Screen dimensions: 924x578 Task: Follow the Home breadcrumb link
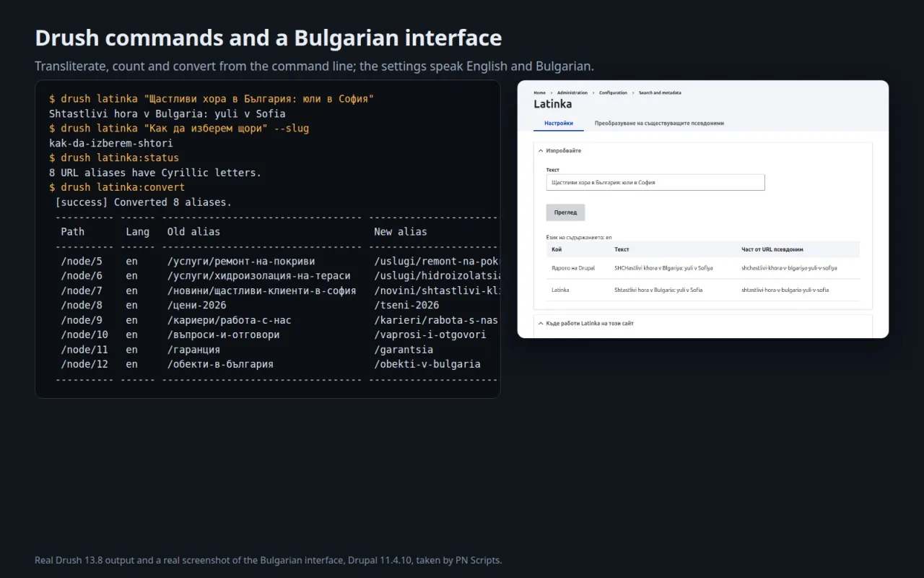tap(539, 93)
